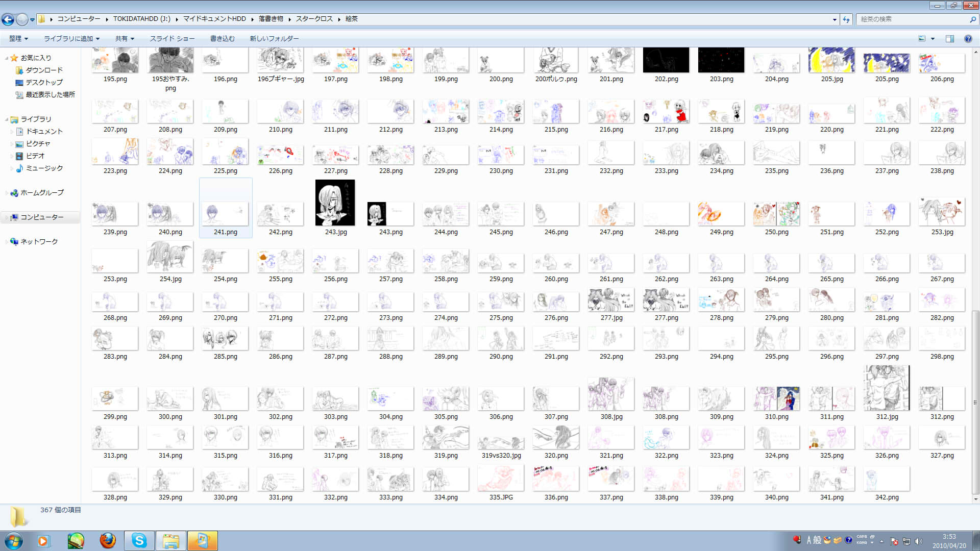Open the 整理 dropdown menu

18,39
